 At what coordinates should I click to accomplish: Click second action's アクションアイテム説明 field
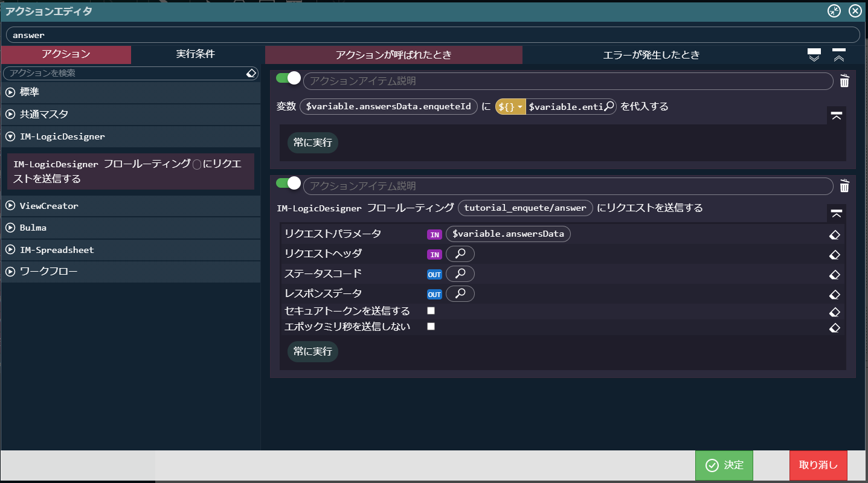(x=568, y=186)
